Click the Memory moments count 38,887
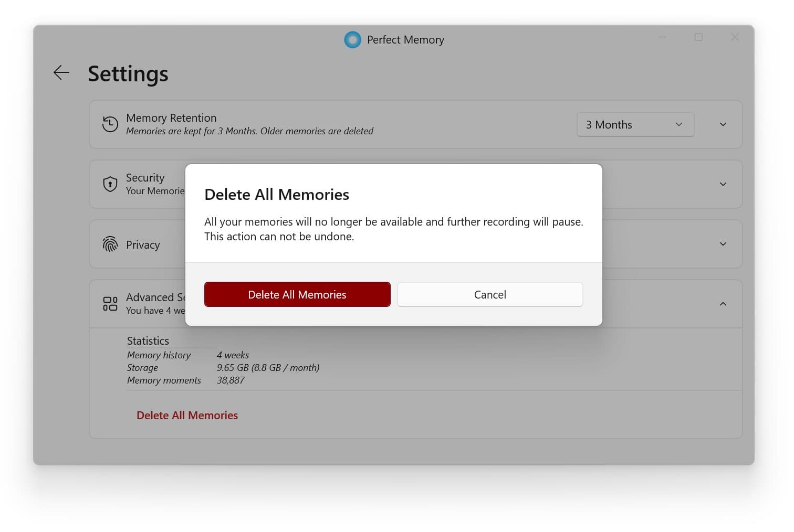This screenshot has width=794, height=532. [231, 380]
